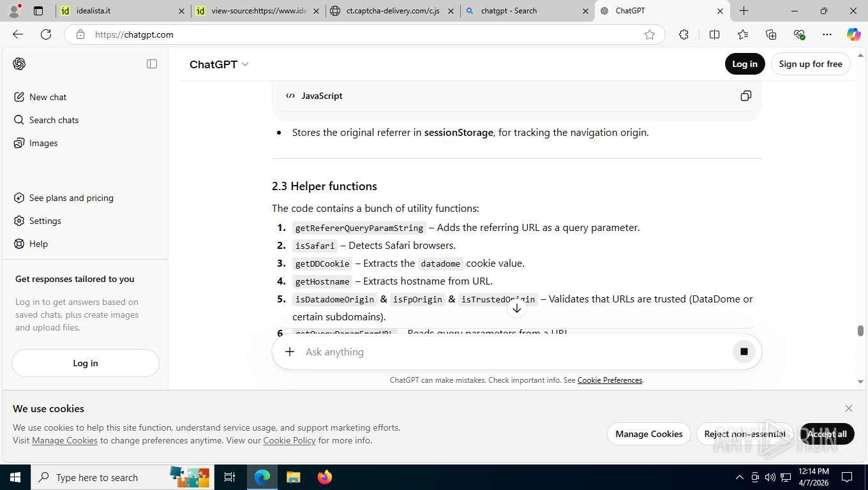Click Sign up for free button
This screenshot has height=490, width=868.
811,64
